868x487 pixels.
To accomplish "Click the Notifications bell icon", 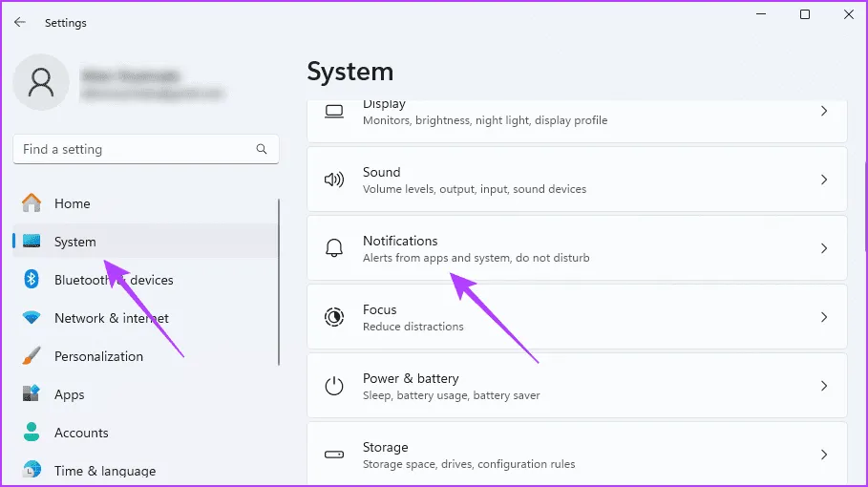I will [x=334, y=248].
